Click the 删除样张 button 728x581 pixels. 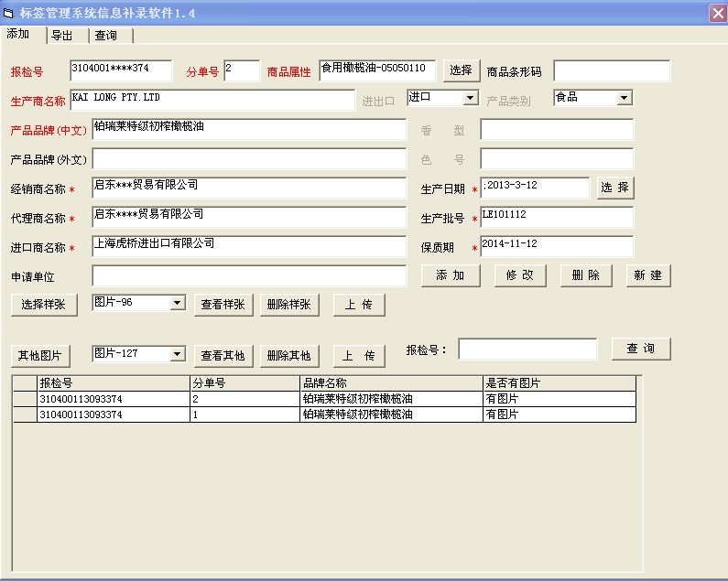[289, 305]
